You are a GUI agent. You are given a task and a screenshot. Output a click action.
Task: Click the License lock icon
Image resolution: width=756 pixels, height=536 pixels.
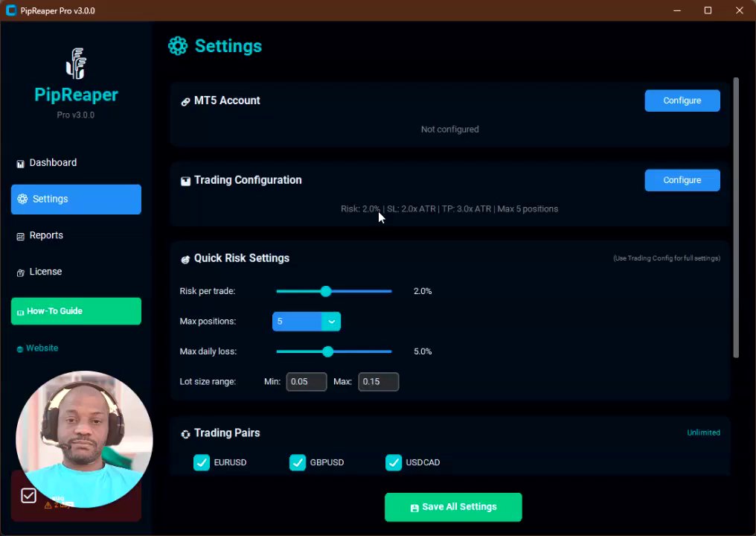20,272
